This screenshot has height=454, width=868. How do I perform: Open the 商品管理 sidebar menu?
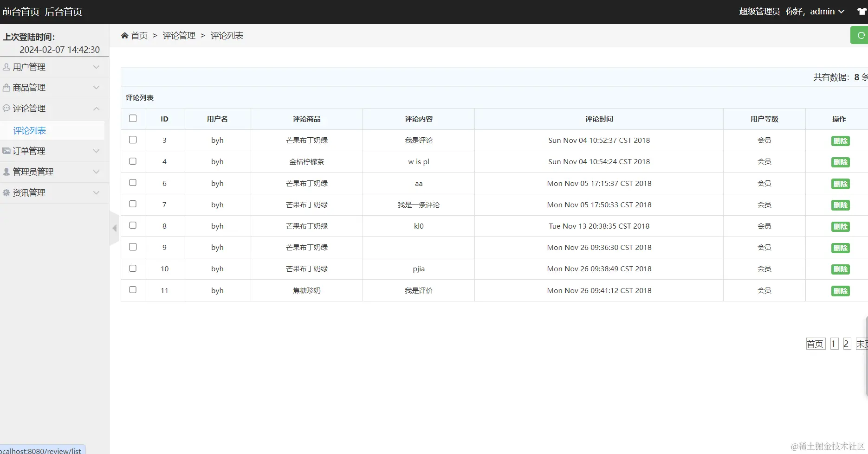54,87
